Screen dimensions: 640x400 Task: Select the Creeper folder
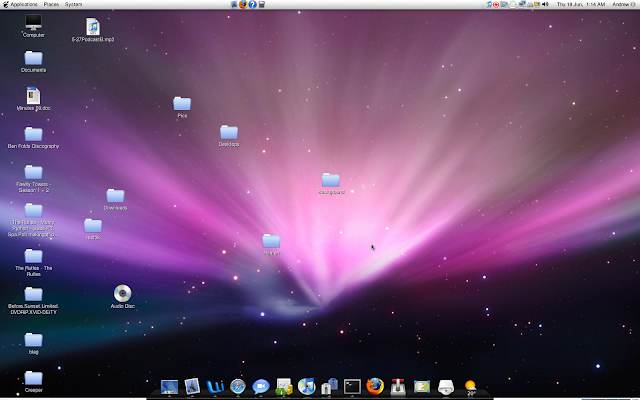tap(33, 381)
